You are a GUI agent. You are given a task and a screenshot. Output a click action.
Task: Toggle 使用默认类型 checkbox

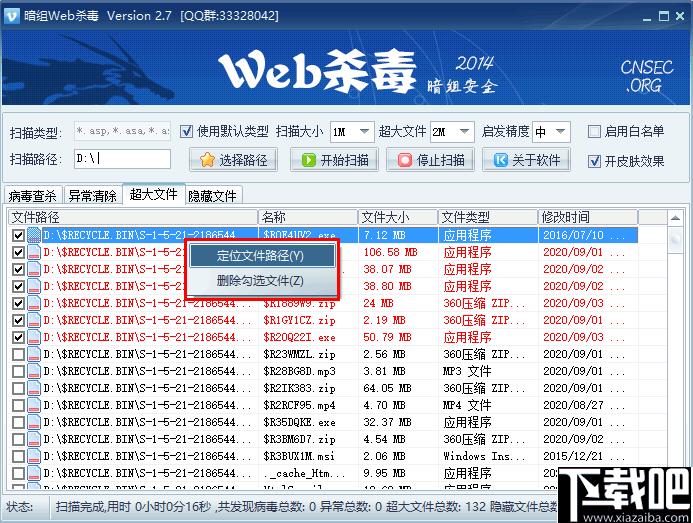point(186,131)
